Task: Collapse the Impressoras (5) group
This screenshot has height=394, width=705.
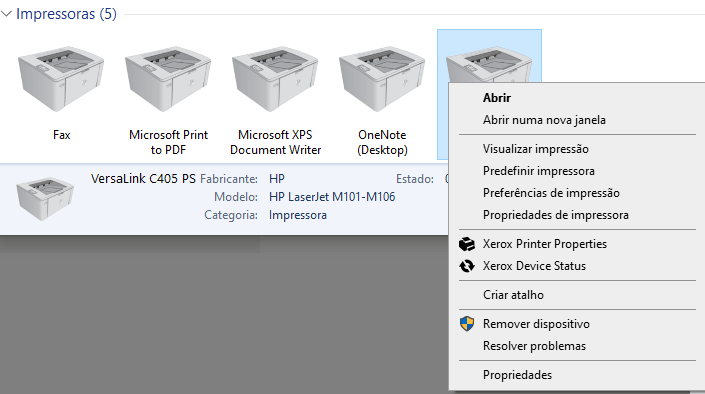Action: click(x=6, y=14)
